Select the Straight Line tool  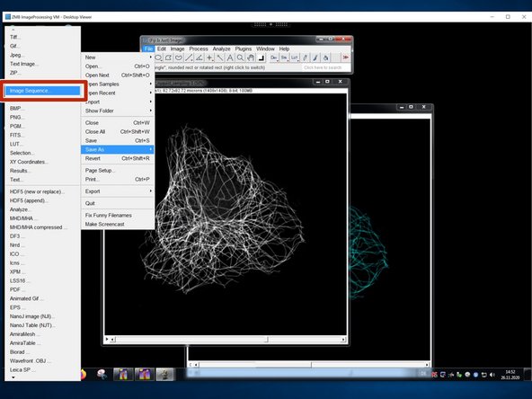189,58
